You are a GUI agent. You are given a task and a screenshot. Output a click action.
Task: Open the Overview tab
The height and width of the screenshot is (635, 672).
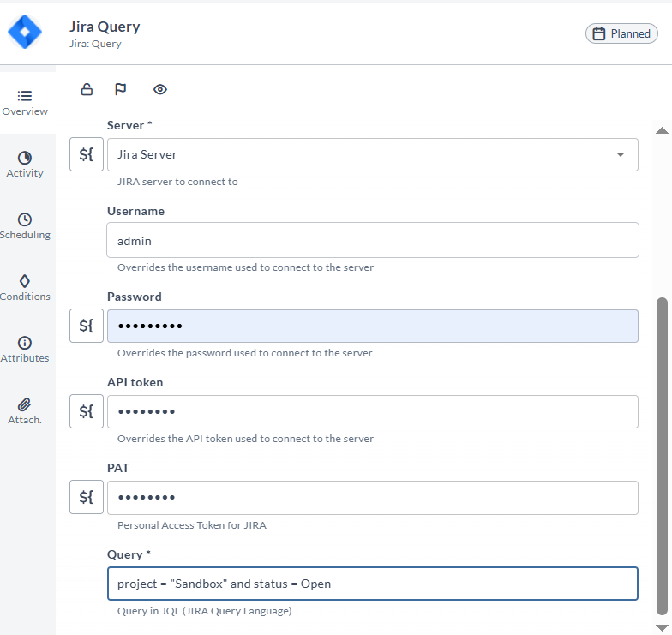pyautogui.click(x=25, y=103)
